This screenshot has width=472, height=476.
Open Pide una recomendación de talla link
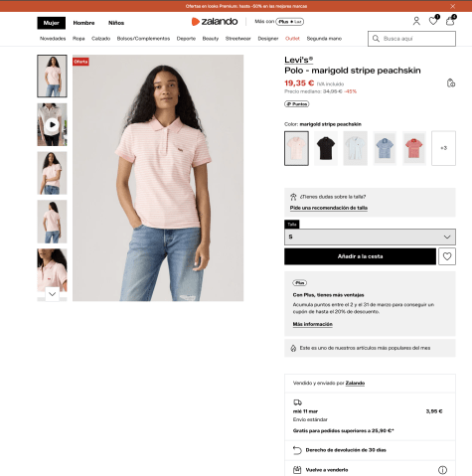(329, 208)
